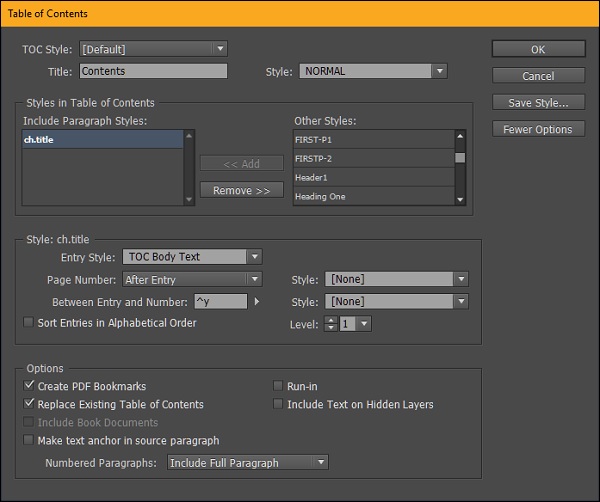
Task: Open the Entry Style dropdown
Action: [192, 257]
